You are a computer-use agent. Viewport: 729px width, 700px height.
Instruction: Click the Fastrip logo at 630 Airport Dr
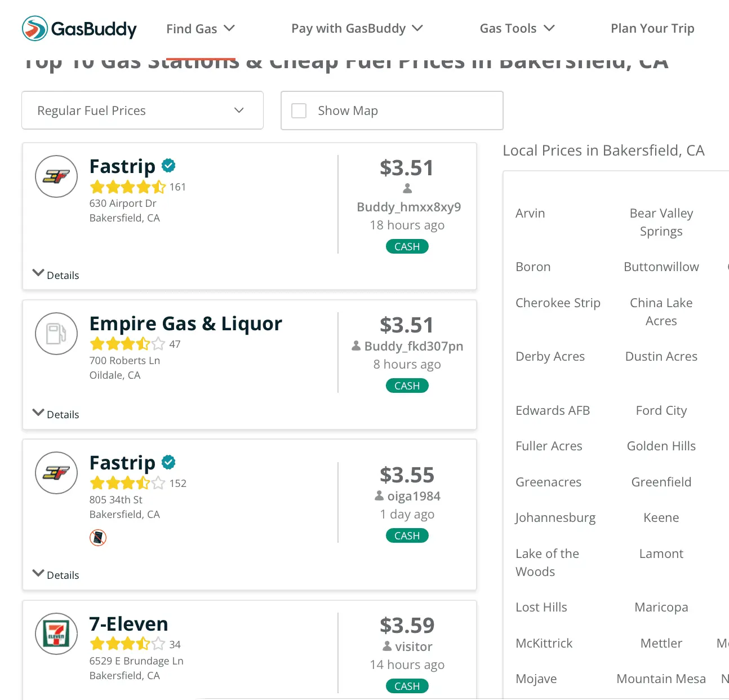[x=56, y=176]
